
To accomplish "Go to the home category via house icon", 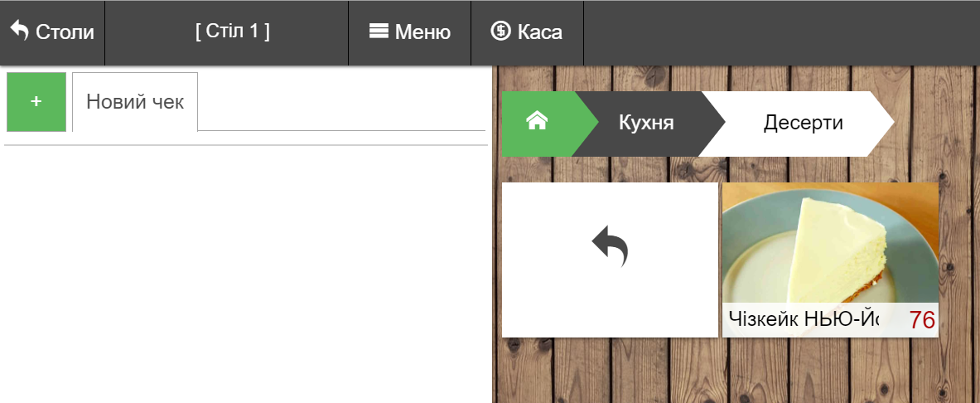I will point(537,122).
